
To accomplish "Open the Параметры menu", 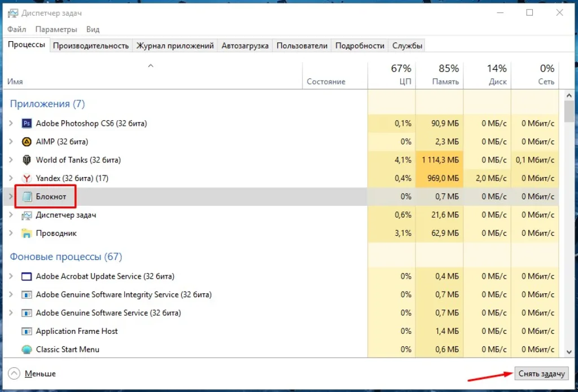I will pos(56,29).
